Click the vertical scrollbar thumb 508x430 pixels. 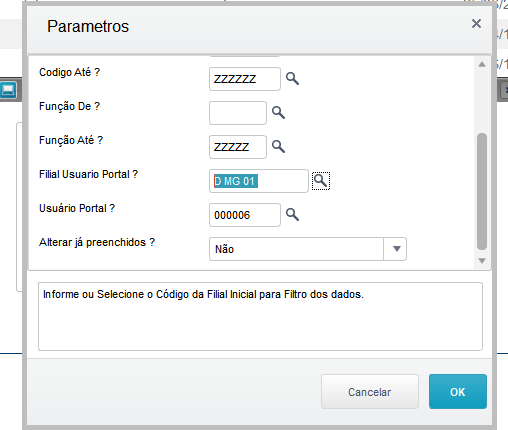pos(482,191)
